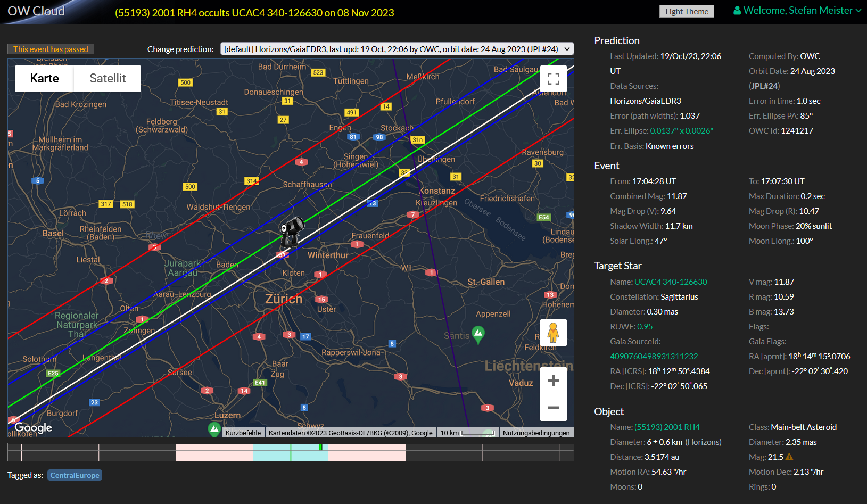Select the Combined Mag 11.87 value
867x504 pixels.
click(677, 196)
